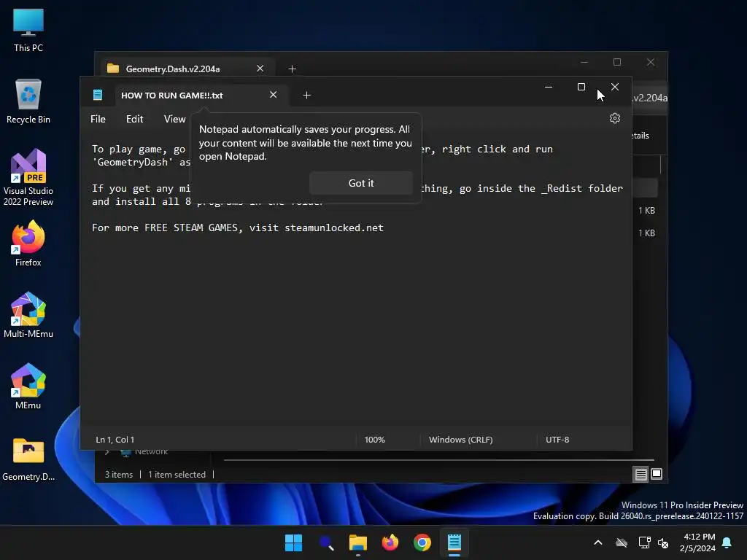This screenshot has height=560, width=747.
Task: Open the muted volume tray icon
Action: point(662,542)
